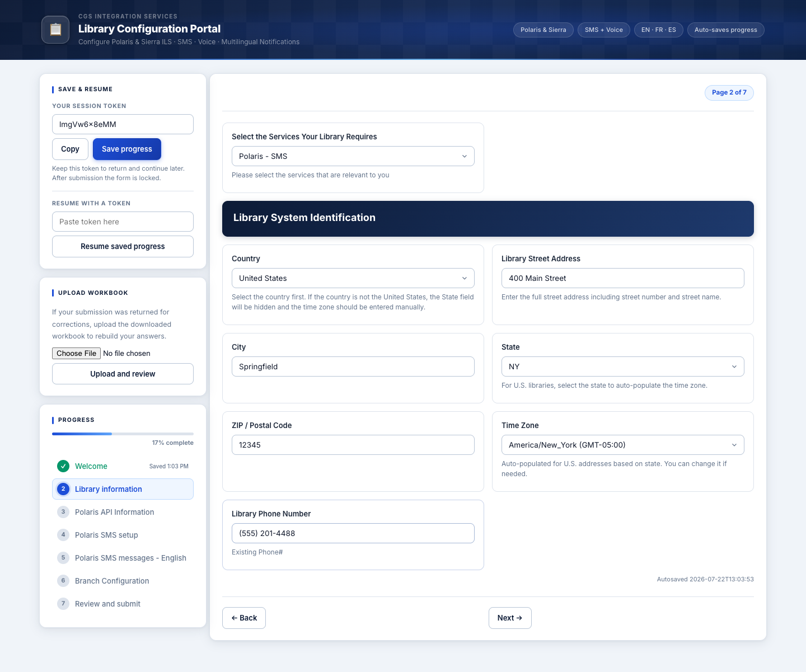Open Review and submit step
The width and height of the screenshot is (806, 672).
tap(123, 604)
